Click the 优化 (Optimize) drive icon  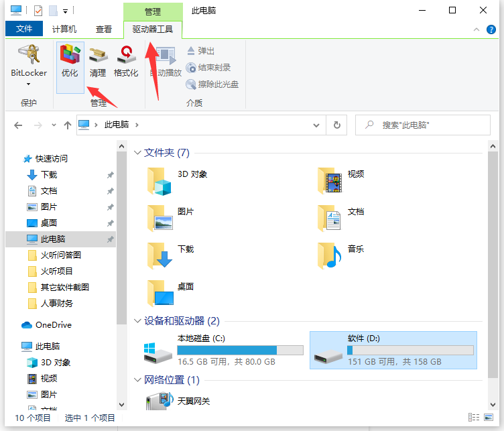[70, 62]
